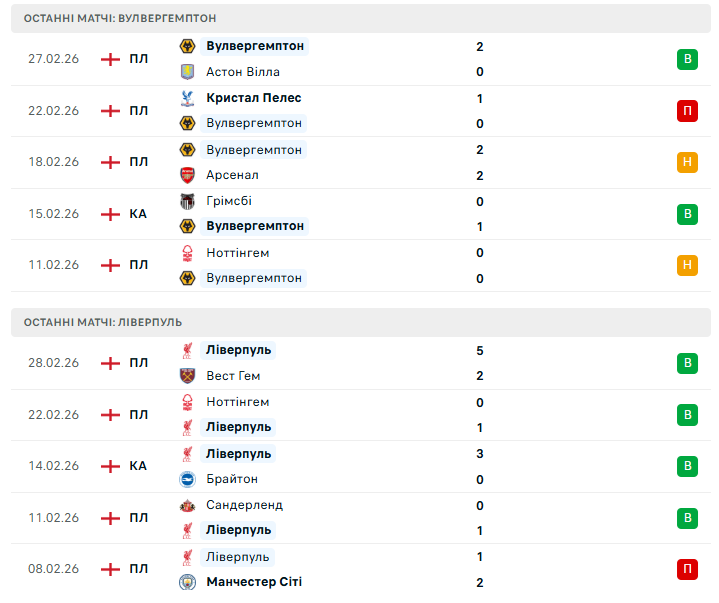719x603 pixels.
Task: Click the Aston Villa club crest icon
Action: (x=186, y=72)
